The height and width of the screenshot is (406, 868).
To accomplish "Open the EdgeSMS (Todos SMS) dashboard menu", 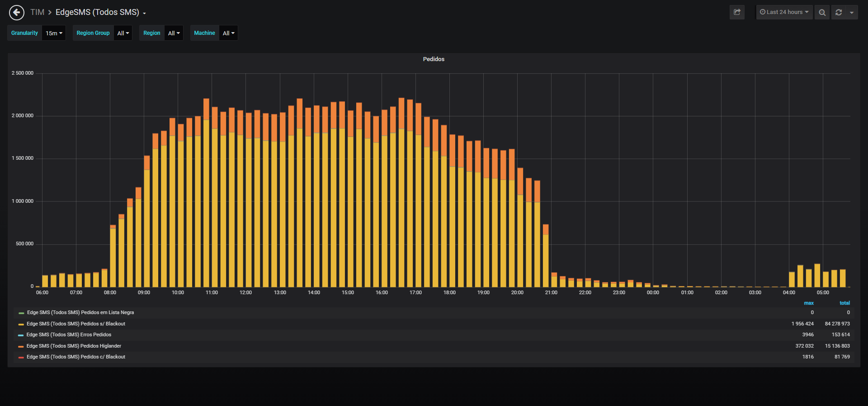I will tap(101, 12).
